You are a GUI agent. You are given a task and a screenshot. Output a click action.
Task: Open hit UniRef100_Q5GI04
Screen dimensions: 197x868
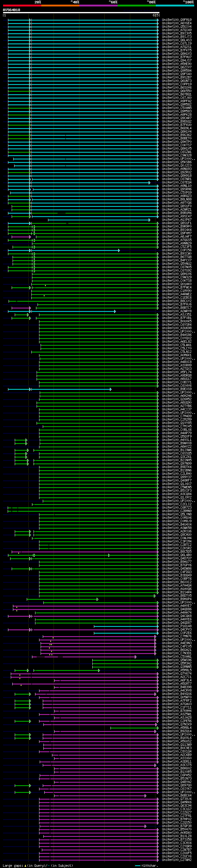[x=177, y=26]
